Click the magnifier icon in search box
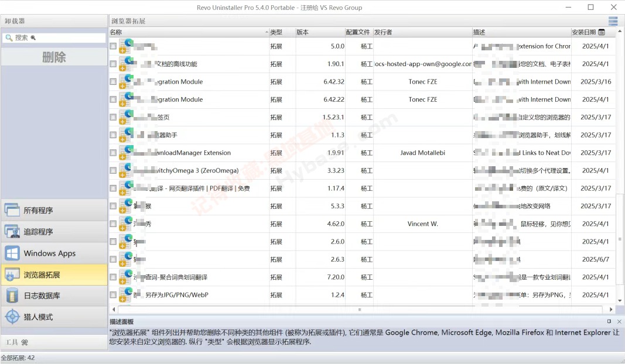The image size is (625, 364). click(x=9, y=38)
